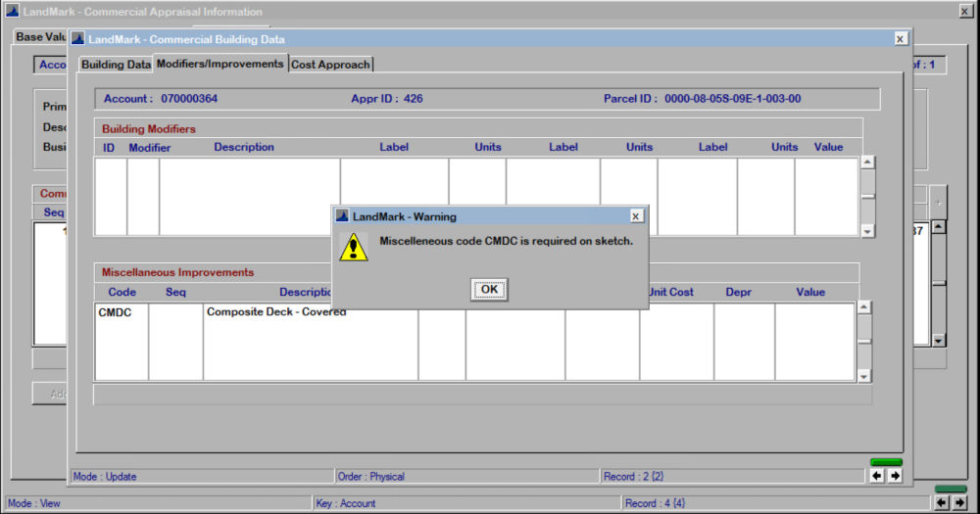Click the yellow warning triangle icon
This screenshot has height=514, width=980.
353,247
